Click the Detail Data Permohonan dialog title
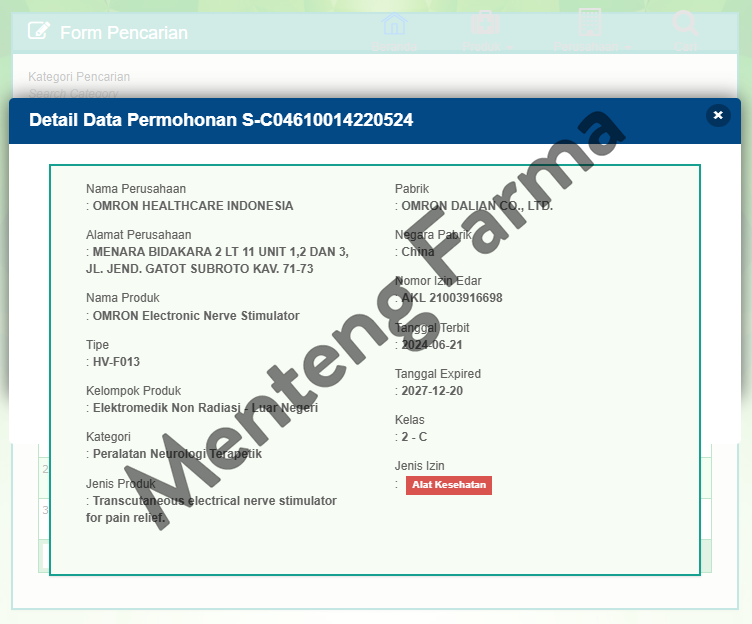Image resolution: width=752 pixels, height=624 pixels. click(221, 120)
